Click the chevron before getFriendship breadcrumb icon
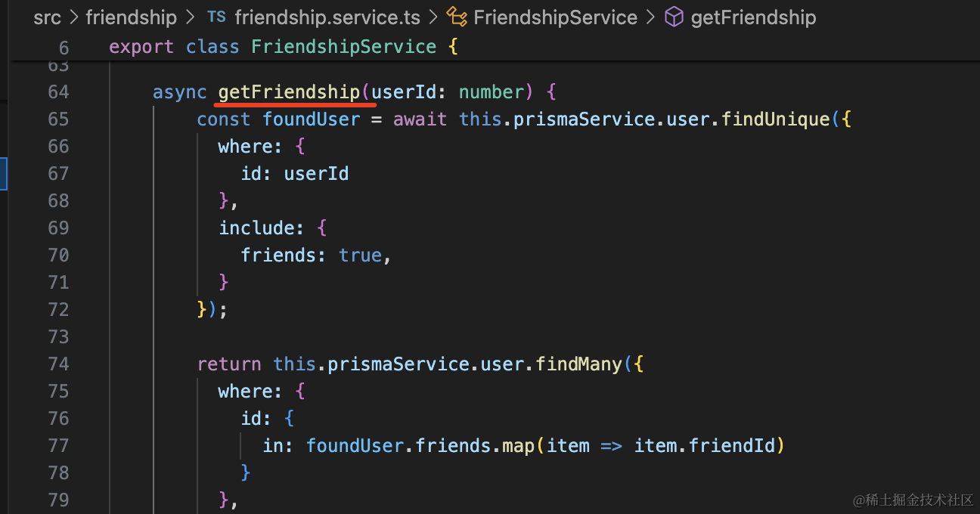Screen dimensions: 980x514 coord(650,17)
